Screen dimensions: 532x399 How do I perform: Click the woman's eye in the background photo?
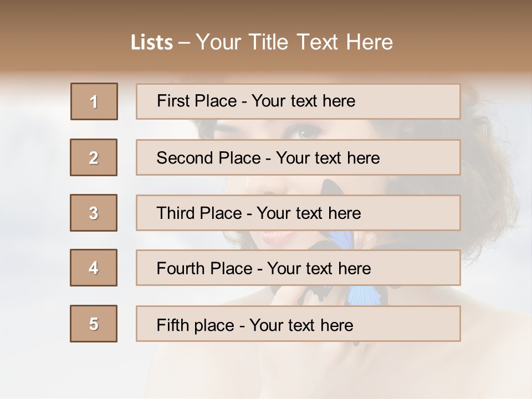pos(306,132)
